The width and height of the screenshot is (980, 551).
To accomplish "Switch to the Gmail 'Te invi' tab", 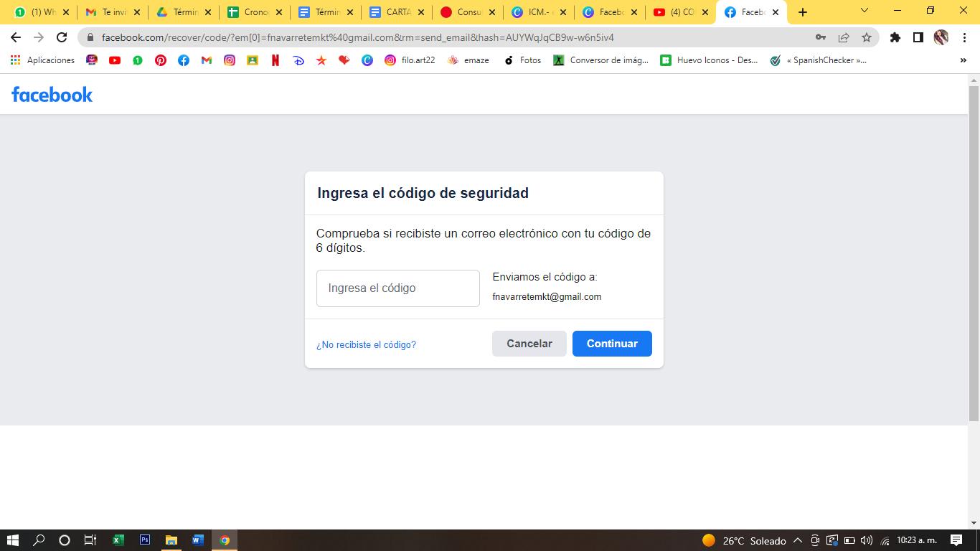I will coord(113,12).
